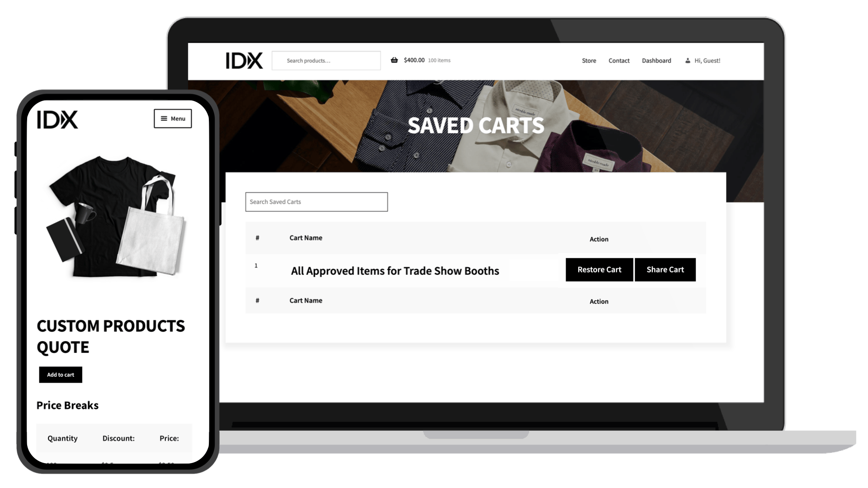Select the Contact menu tab
The width and height of the screenshot is (868, 488).
[x=619, y=60]
